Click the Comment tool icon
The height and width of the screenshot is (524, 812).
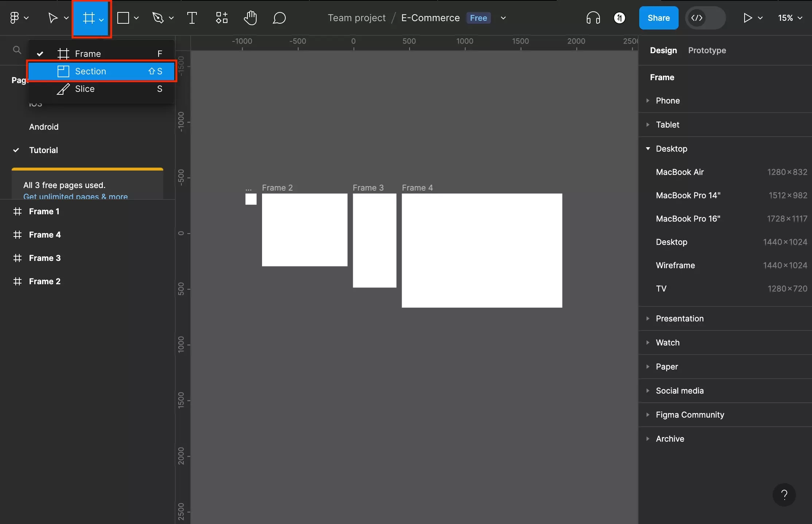point(278,17)
